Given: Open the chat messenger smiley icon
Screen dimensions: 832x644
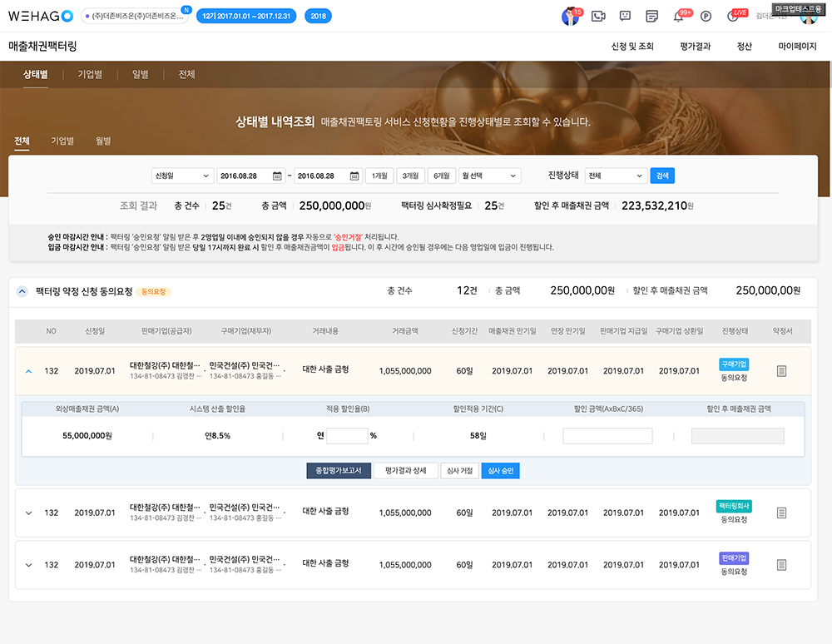Looking at the screenshot, I should click(625, 16).
